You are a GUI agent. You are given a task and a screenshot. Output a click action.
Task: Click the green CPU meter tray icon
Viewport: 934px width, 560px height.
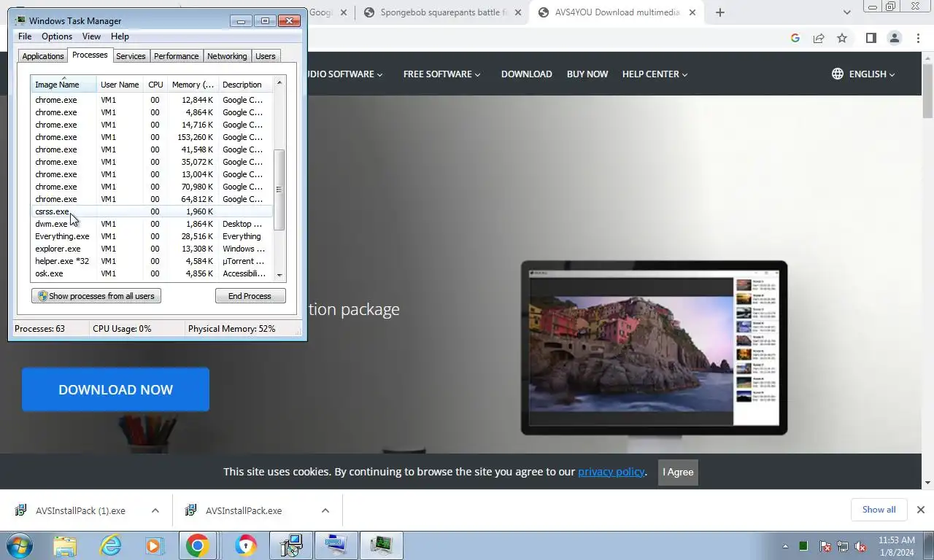click(x=803, y=546)
